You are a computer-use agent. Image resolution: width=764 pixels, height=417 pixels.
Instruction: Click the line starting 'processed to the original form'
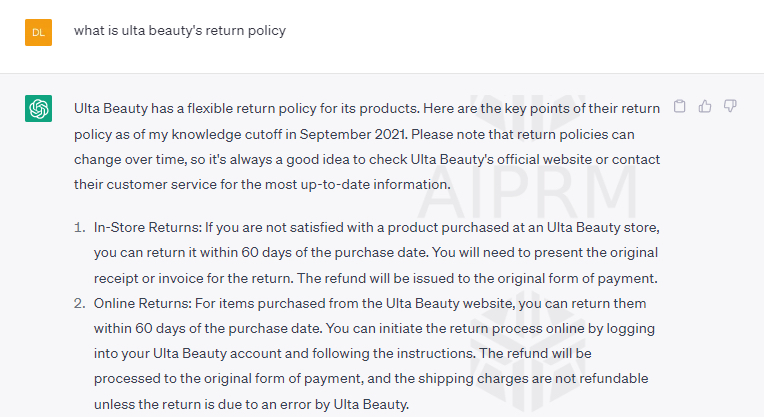click(371, 379)
